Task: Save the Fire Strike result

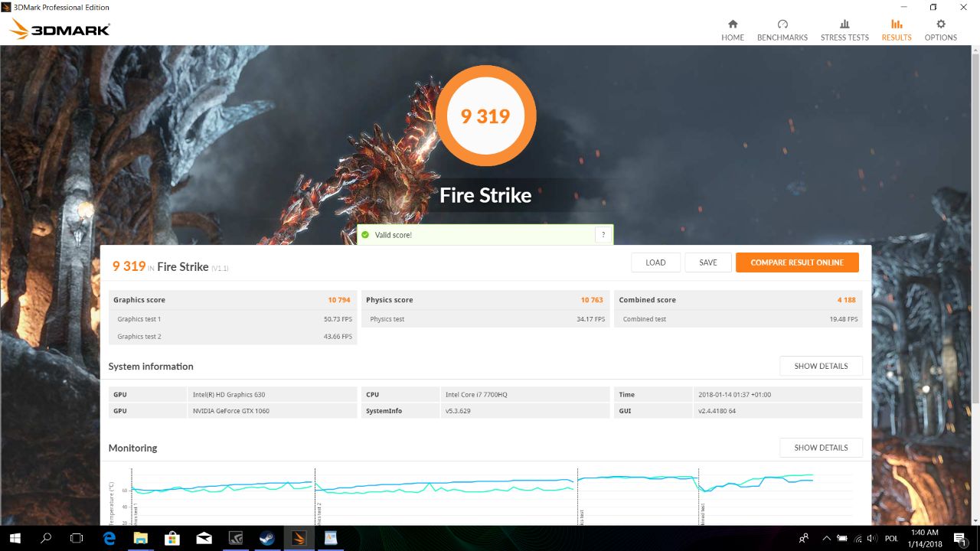Action: coord(707,262)
